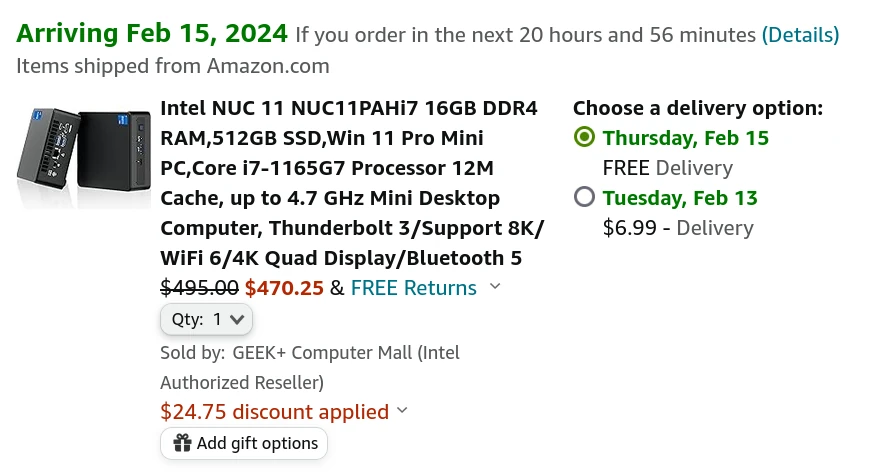Image resolution: width=888 pixels, height=475 pixels.
Task: Click the Arriving Feb 15, 2024 heading
Action: (152, 33)
